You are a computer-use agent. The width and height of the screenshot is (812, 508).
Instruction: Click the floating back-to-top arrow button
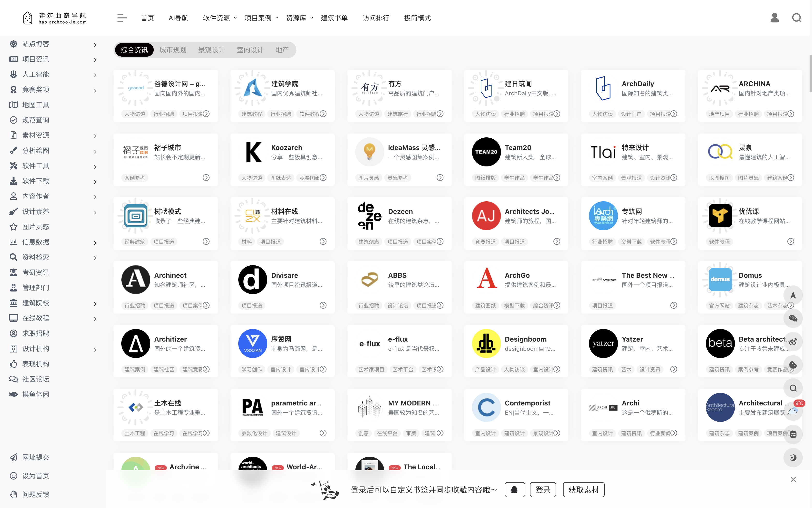(x=793, y=295)
